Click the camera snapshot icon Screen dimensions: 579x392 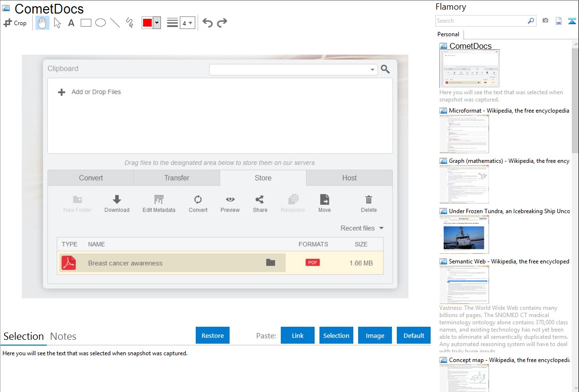(545, 21)
